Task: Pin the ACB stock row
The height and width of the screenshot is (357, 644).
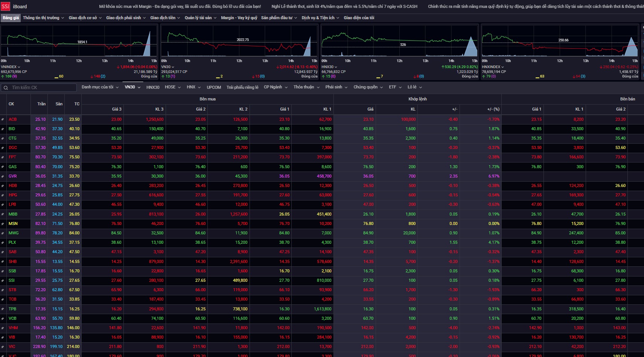Action: (3, 120)
